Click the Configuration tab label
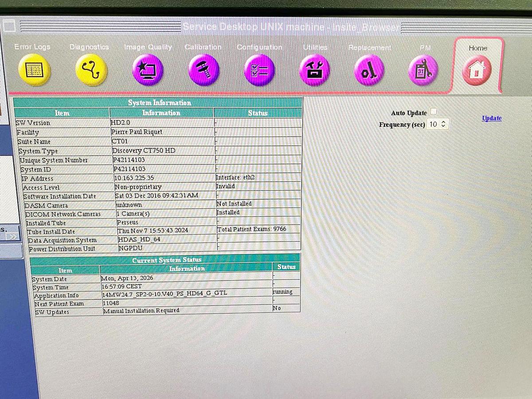This screenshot has width=532, height=399. coord(259,47)
